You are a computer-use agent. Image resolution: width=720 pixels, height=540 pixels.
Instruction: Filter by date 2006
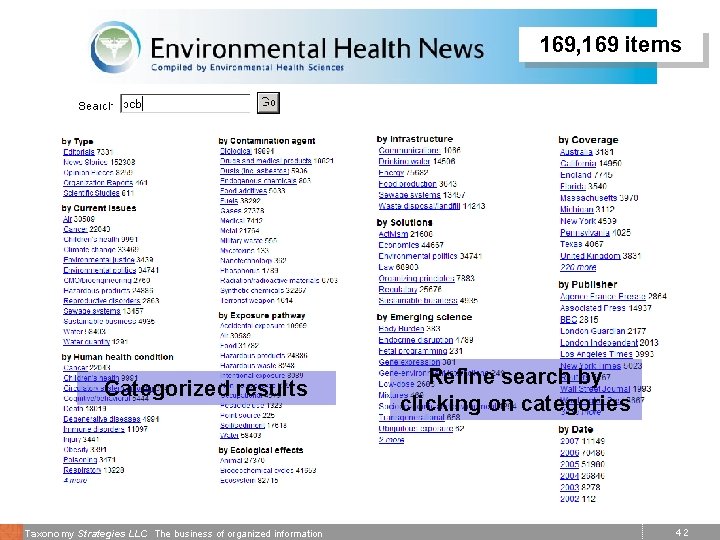[x=569, y=453]
